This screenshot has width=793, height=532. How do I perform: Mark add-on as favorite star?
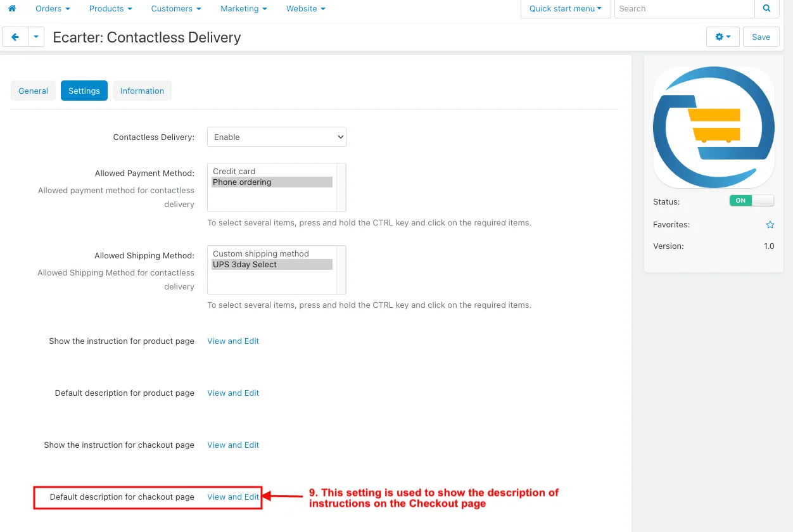click(x=770, y=225)
